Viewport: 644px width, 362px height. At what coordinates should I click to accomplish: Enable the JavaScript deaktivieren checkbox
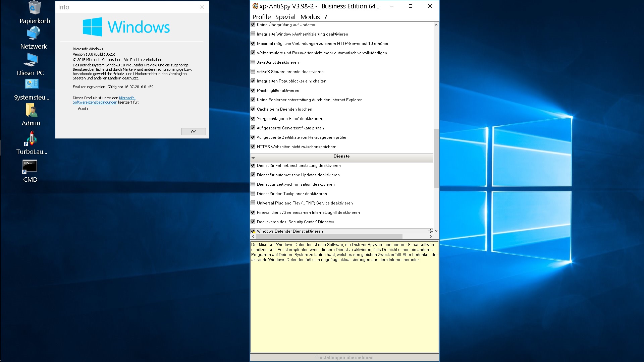(253, 62)
